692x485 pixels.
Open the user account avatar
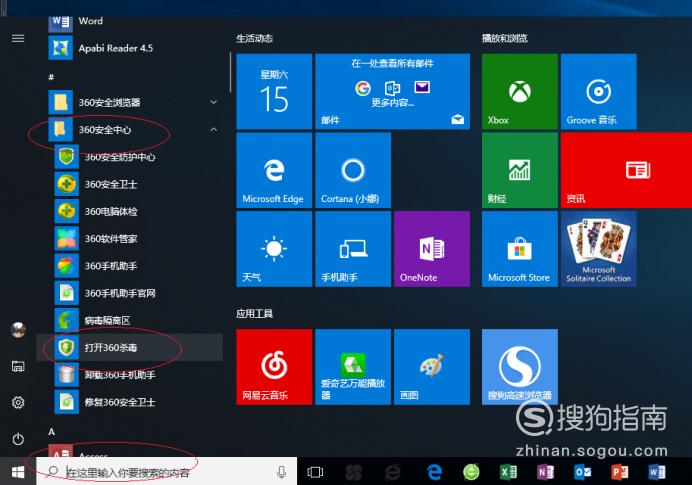tap(18, 330)
